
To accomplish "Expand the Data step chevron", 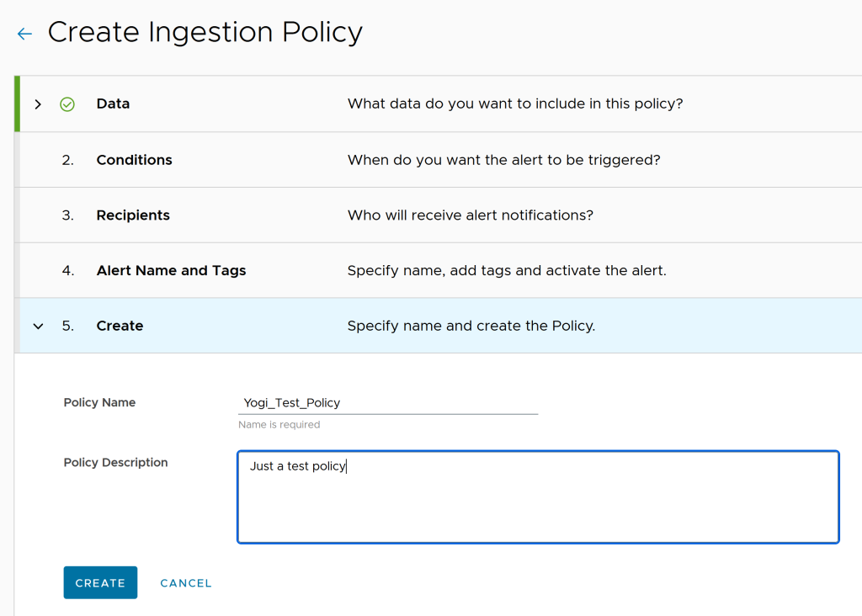I will point(38,104).
